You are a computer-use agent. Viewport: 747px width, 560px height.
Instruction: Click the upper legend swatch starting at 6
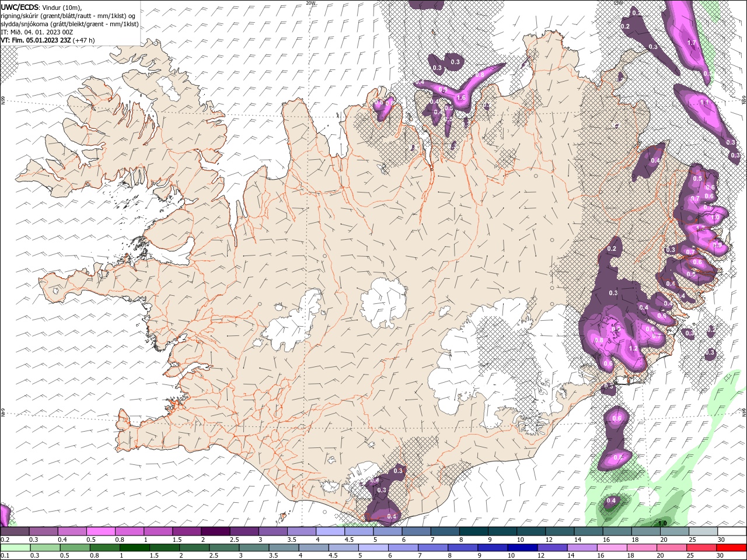416,531
